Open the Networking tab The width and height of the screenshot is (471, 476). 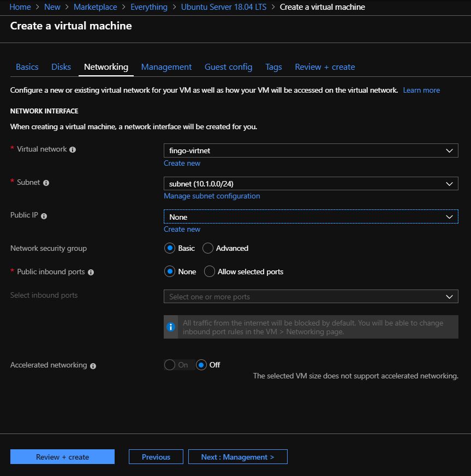[x=106, y=67]
